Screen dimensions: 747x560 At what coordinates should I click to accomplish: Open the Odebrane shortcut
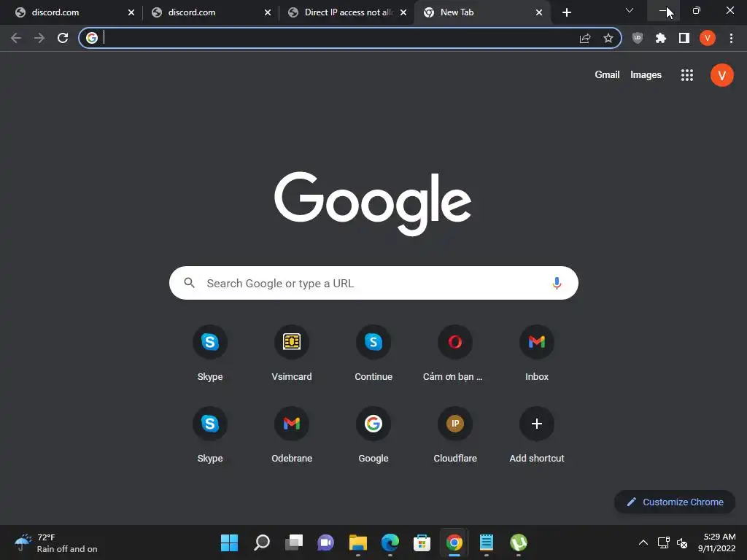[x=292, y=435]
